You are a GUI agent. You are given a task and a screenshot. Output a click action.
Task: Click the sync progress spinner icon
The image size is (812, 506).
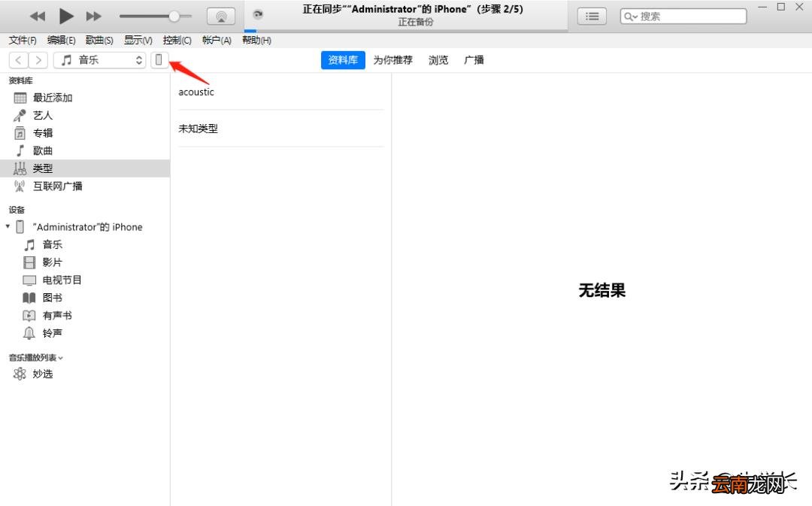258,14
